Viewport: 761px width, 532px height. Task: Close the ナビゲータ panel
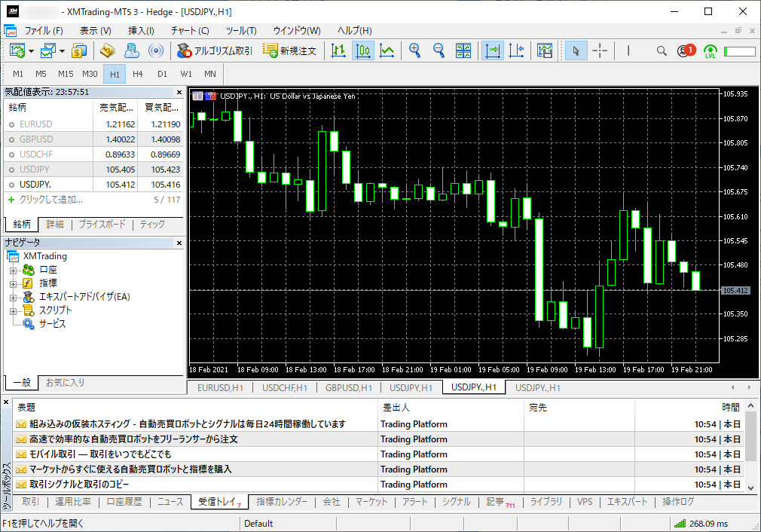click(x=179, y=243)
